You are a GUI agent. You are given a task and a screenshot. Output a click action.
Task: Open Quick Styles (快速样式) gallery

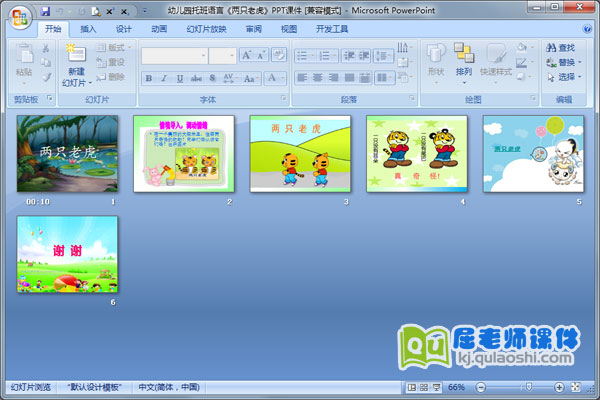click(x=496, y=63)
